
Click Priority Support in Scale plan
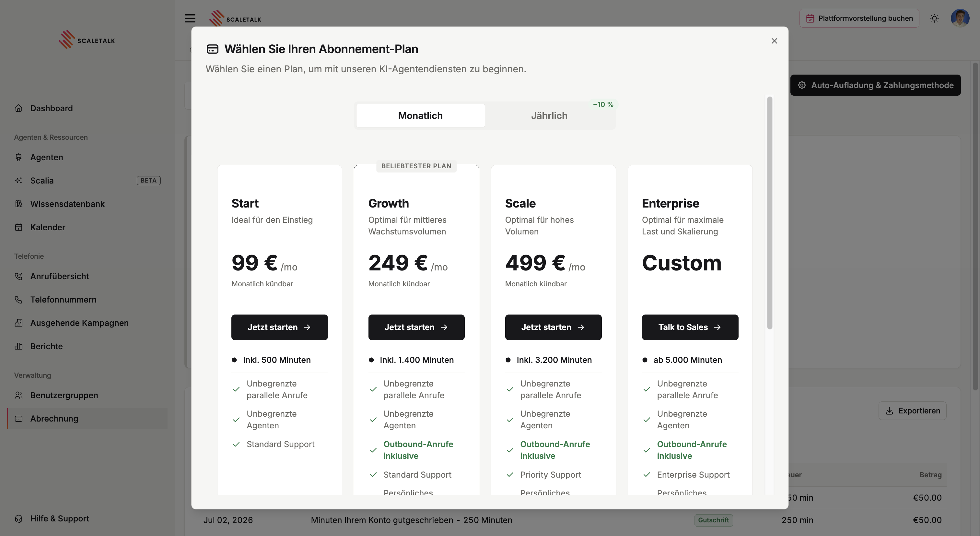coord(551,475)
